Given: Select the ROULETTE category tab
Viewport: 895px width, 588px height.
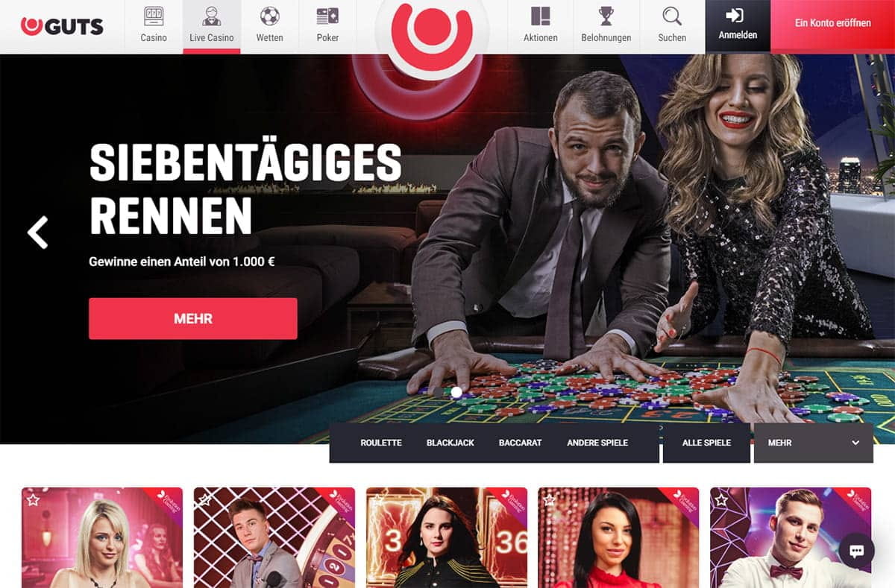Looking at the screenshot, I should point(381,443).
